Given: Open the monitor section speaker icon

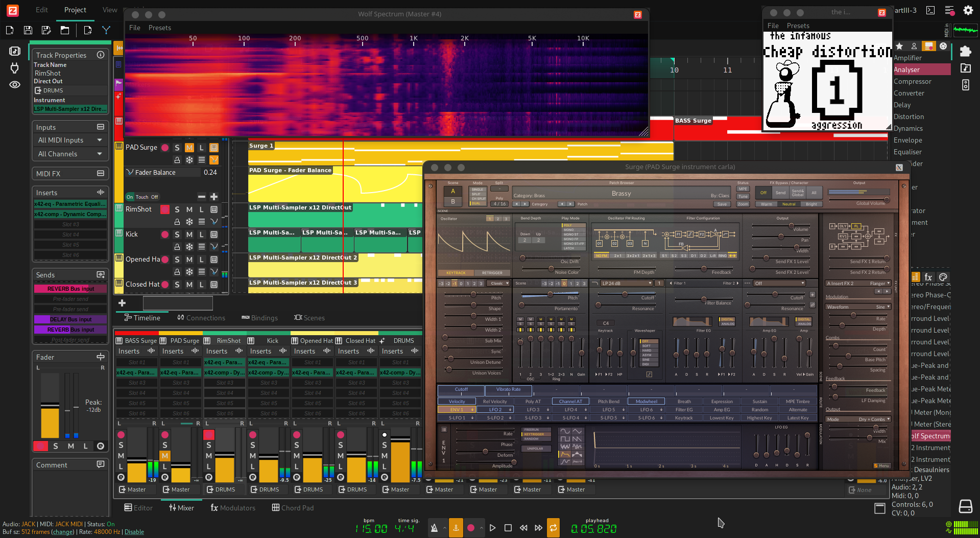Looking at the screenshot, I should (x=965, y=85).
